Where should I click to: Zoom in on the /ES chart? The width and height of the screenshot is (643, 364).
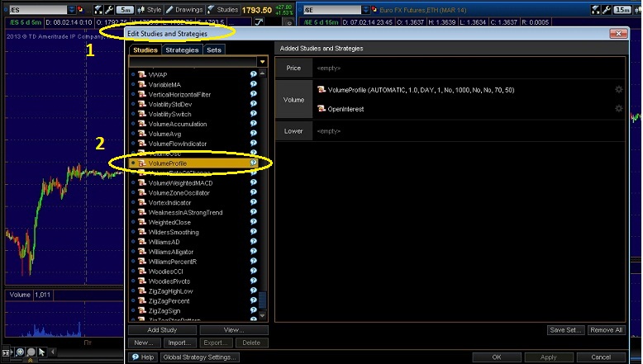[20, 352]
